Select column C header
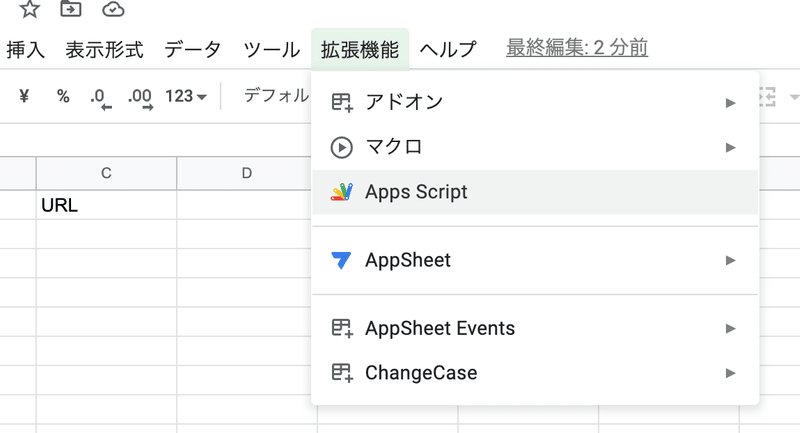Viewport: 800px width, 433px height. [x=106, y=173]
